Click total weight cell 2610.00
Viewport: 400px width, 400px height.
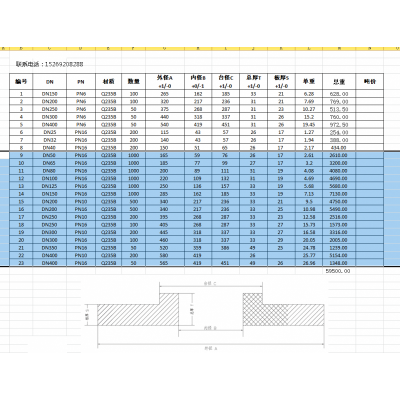339,155
